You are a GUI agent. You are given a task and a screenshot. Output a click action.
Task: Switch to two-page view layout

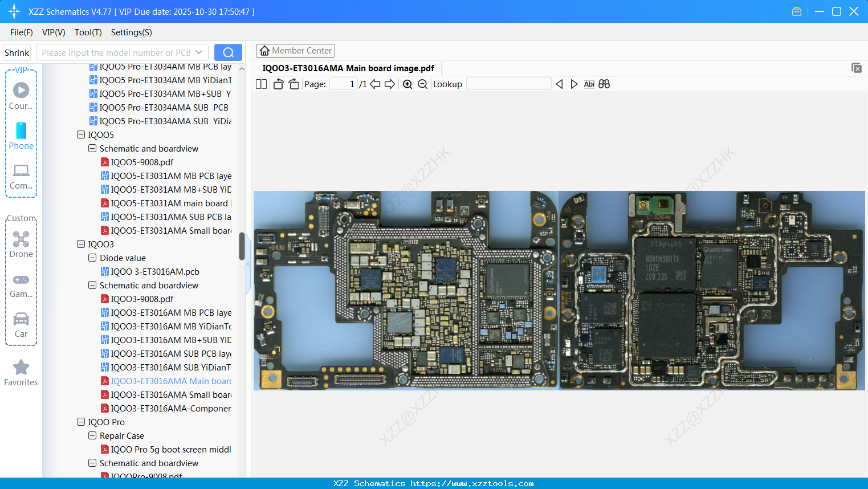pos(260,84)
